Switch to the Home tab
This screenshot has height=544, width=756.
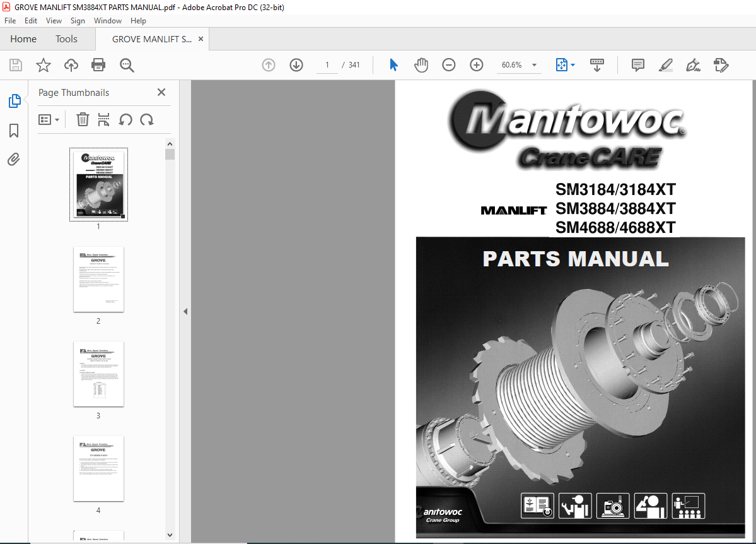coord(23,39)
